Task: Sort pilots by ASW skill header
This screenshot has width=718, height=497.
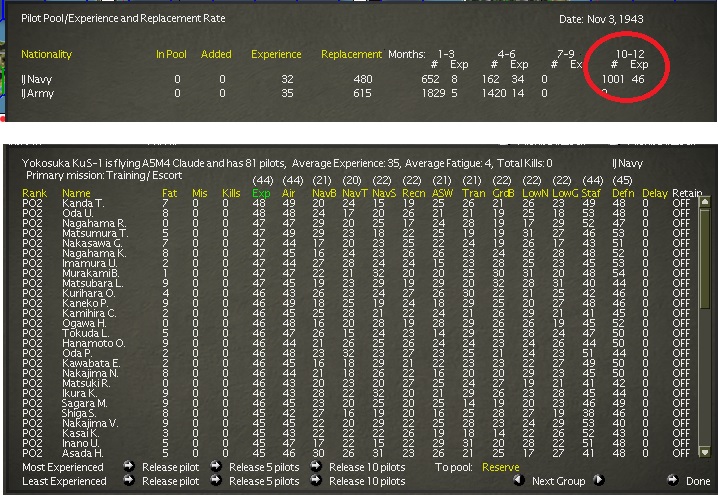Action: (x=442, y=193)
